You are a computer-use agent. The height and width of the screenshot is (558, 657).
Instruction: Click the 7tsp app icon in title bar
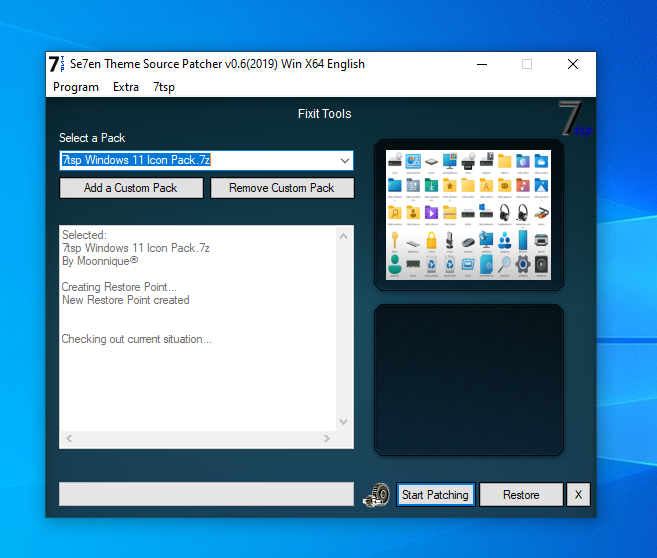pyautogui.click(x=57, y=64)
